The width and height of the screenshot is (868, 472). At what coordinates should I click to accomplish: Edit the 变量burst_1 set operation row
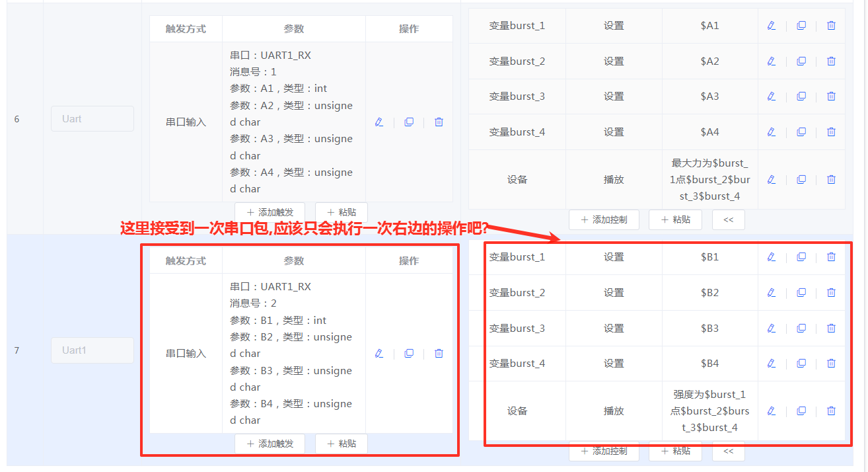pyautogui.click(x=772, y=25)
